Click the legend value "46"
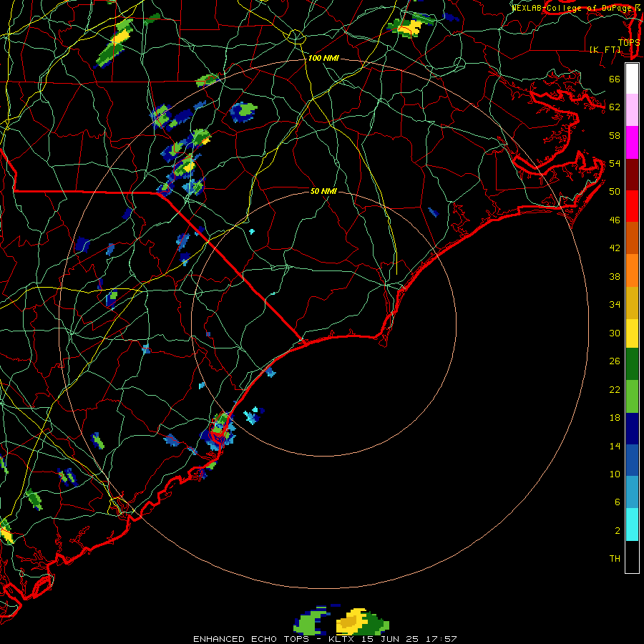The width and height of the screenshot is (644, 644). coord(615,220)
